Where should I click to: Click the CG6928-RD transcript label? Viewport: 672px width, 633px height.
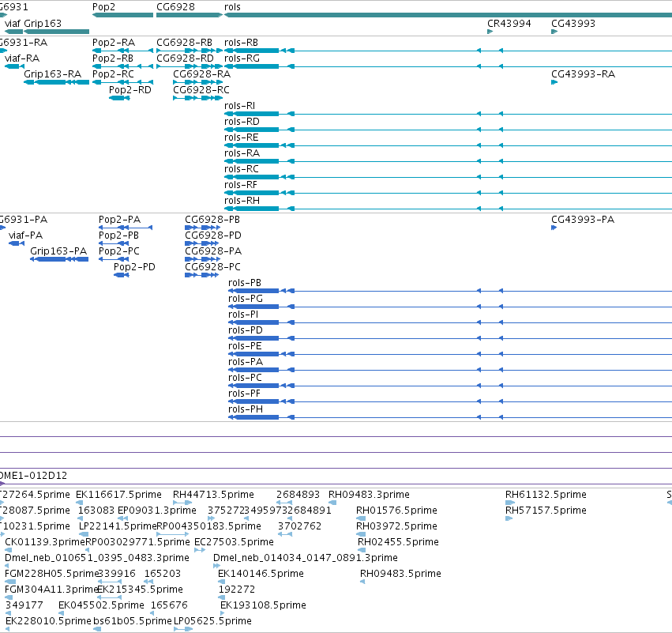pyautogui.click(x=185, y=58)
